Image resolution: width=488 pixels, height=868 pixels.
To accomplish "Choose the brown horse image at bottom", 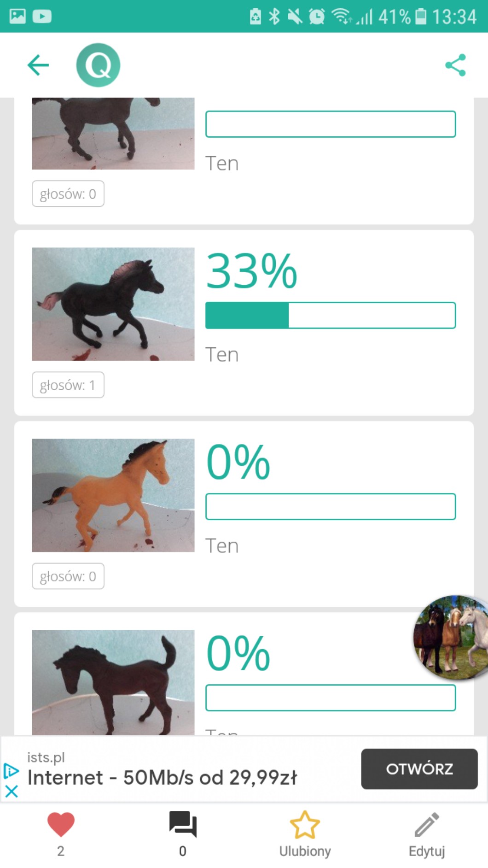I will (113, 682).
